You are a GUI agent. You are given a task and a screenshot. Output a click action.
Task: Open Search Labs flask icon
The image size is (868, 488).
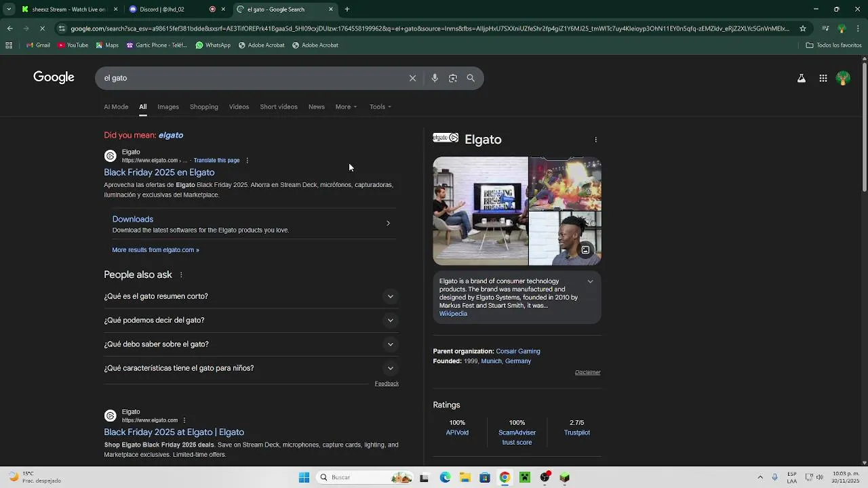tap(802, 78)
